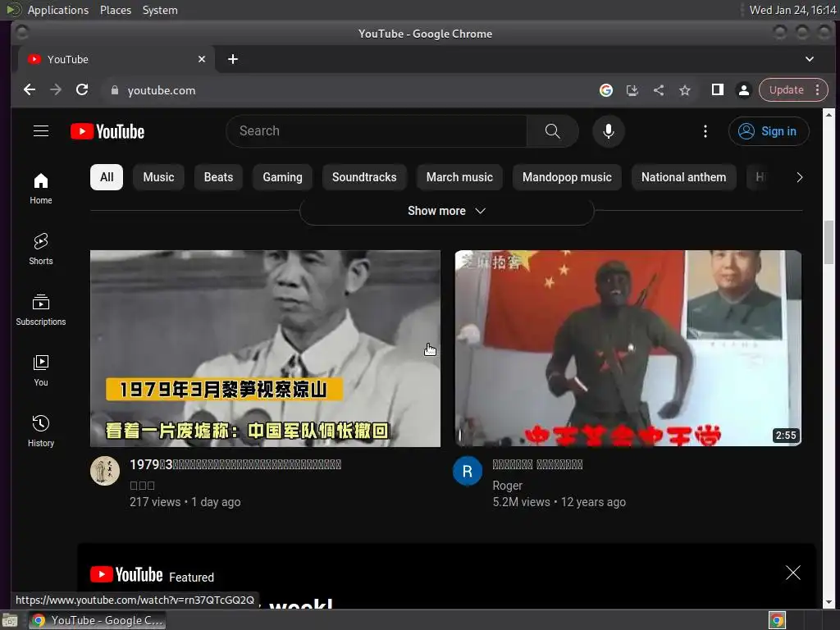Open the YouTube hamburger guide menu
The width and height of the screenshot is (840, 630).
41,131
